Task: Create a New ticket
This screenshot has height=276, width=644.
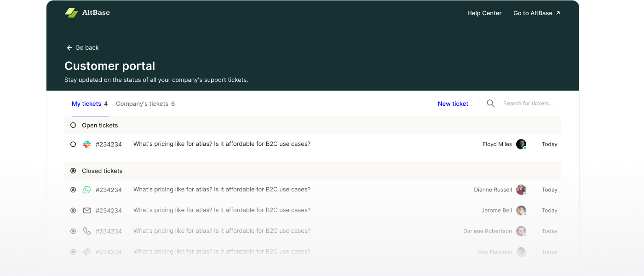Action: [x=453, y=103]
